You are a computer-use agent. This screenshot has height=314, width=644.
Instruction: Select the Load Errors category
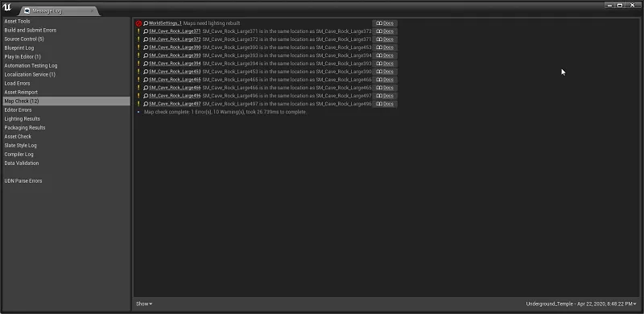pos(66,84)
